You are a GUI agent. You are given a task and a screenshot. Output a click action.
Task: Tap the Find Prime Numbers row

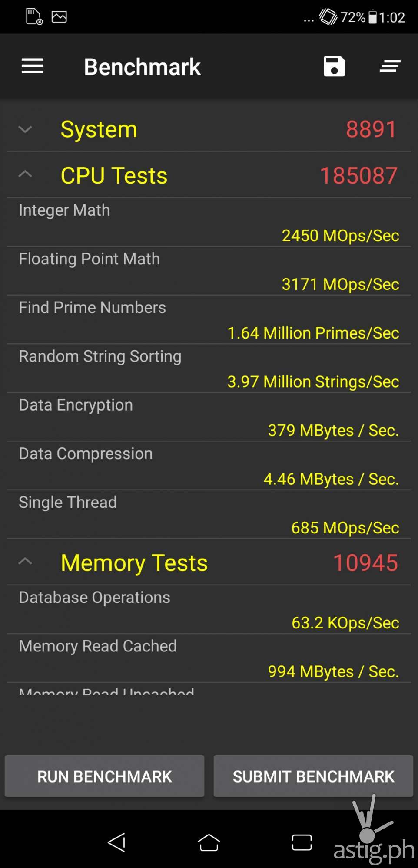[x=209, y=320]
